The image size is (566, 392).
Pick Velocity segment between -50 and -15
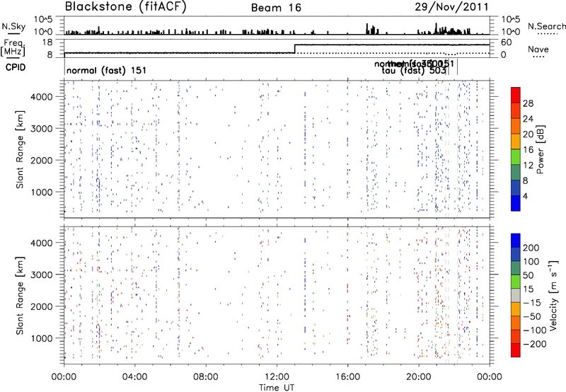point(516,309)
